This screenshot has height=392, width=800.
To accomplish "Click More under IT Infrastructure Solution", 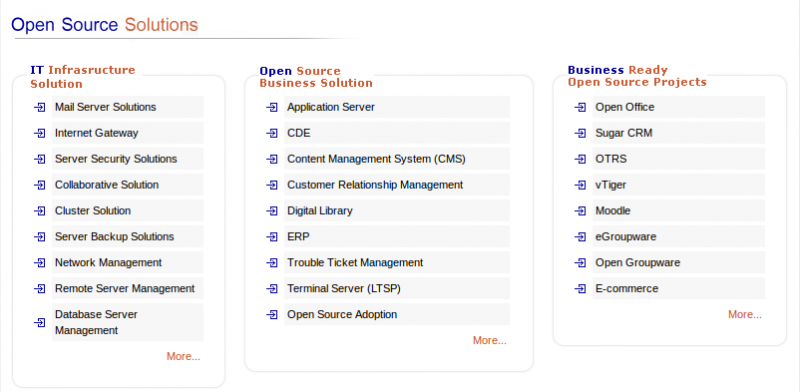I will click(183, 356).
